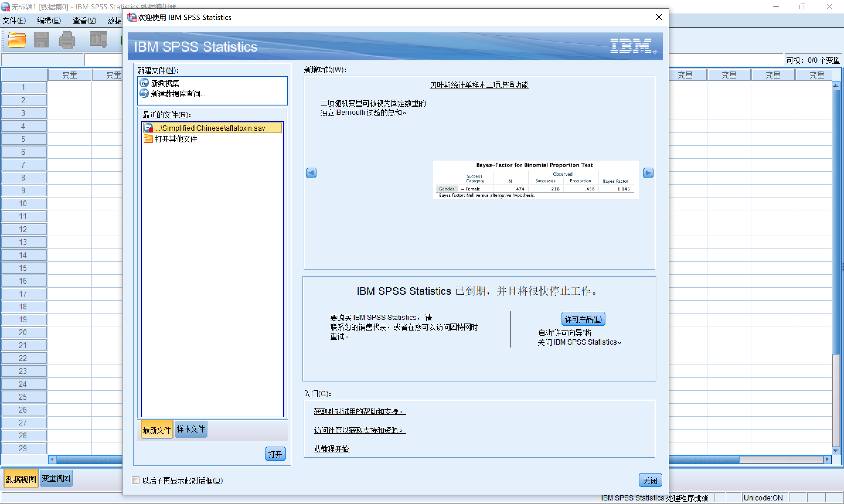The height and width of the screenshot is (504, 844).
Task: Click the Unicode:ON status indicator
Action: pyautogui.click(x=763, y=498)
